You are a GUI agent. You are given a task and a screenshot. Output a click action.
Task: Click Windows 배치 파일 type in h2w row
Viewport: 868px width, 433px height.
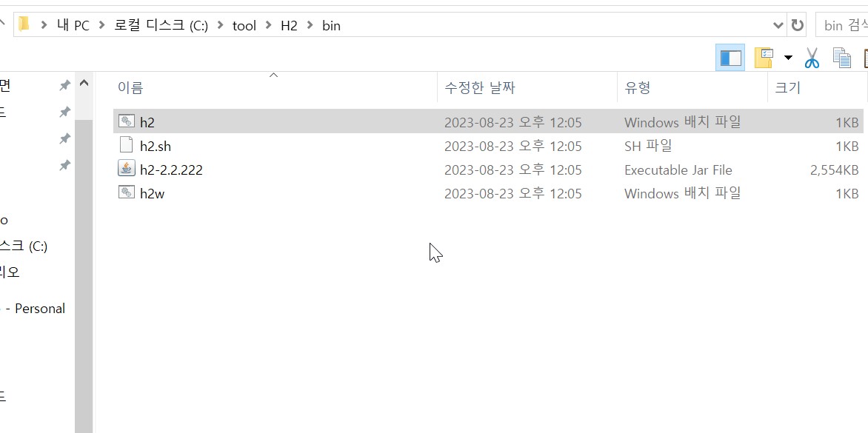pyautogui.click(x=682, y=193)
